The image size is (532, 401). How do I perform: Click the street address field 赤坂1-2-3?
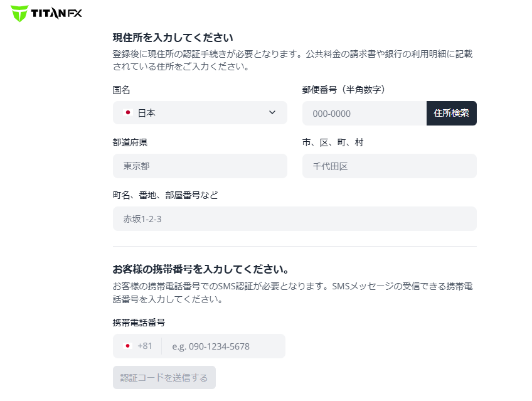point(294,219)
